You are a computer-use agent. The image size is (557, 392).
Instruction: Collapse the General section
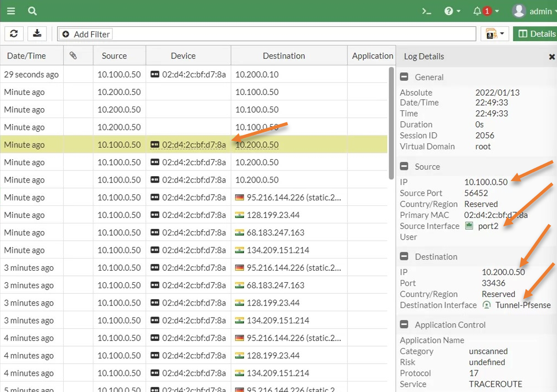click(404, 77)
